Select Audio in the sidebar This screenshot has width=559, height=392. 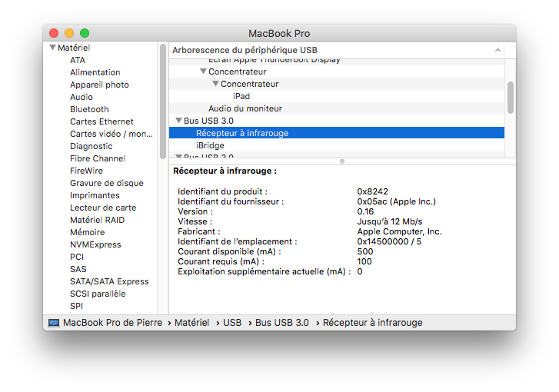[82, 97]
